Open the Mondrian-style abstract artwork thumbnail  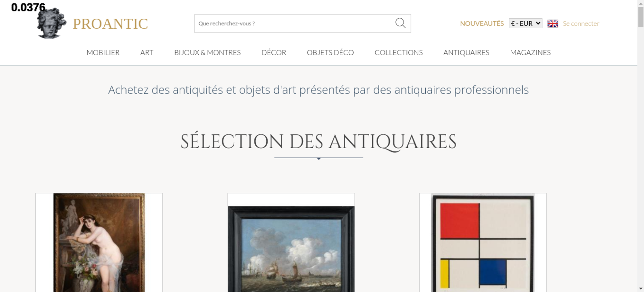[x=483, y=242]
